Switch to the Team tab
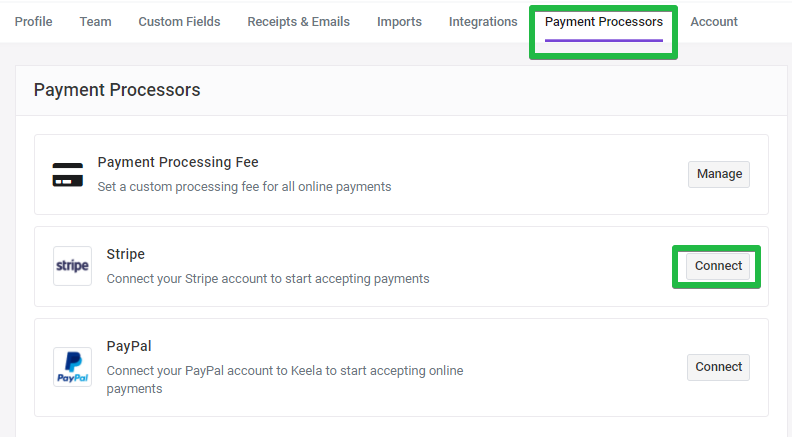The height and width of the screenshot is (437, 792). (95, 22)
